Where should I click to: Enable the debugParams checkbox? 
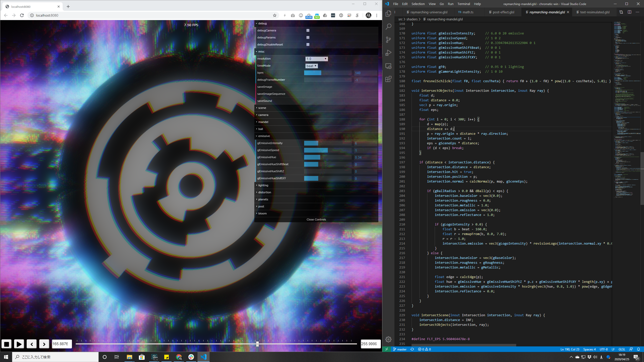coord(308,37)
